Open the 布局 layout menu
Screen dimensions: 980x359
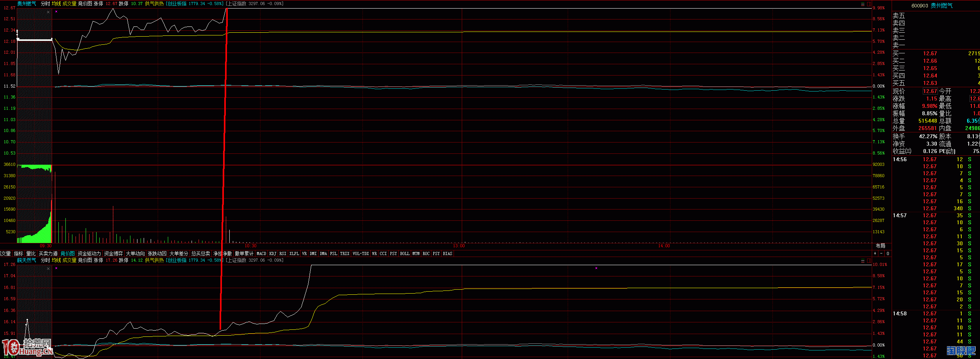[x=880, y=246]
